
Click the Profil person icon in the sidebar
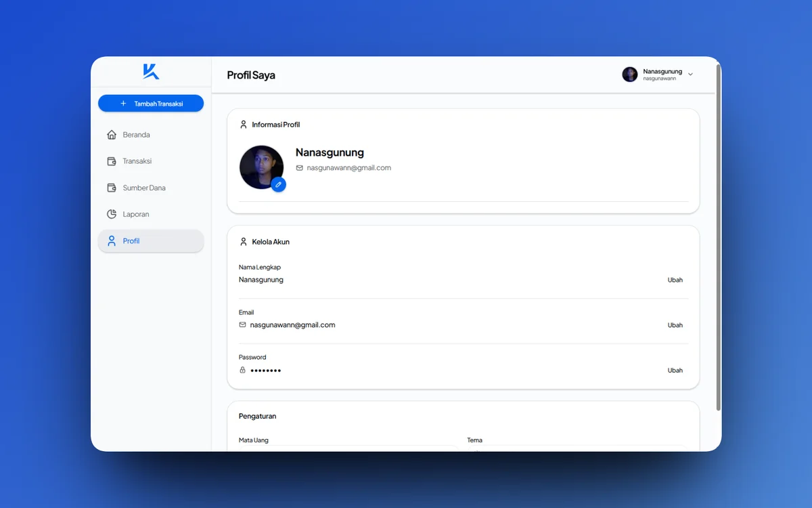112,241
